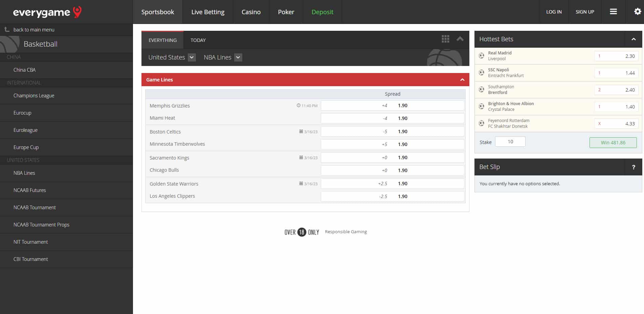This screenshot has height=314, width=644.
Task: Click soccer ball icon beside Real Madrid
Action: 481,56
